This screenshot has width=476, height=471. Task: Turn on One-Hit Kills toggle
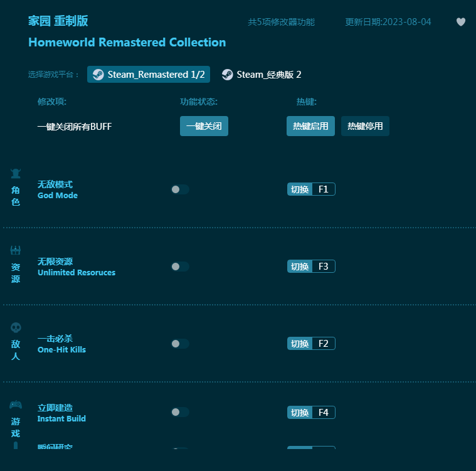pos(179,344)
